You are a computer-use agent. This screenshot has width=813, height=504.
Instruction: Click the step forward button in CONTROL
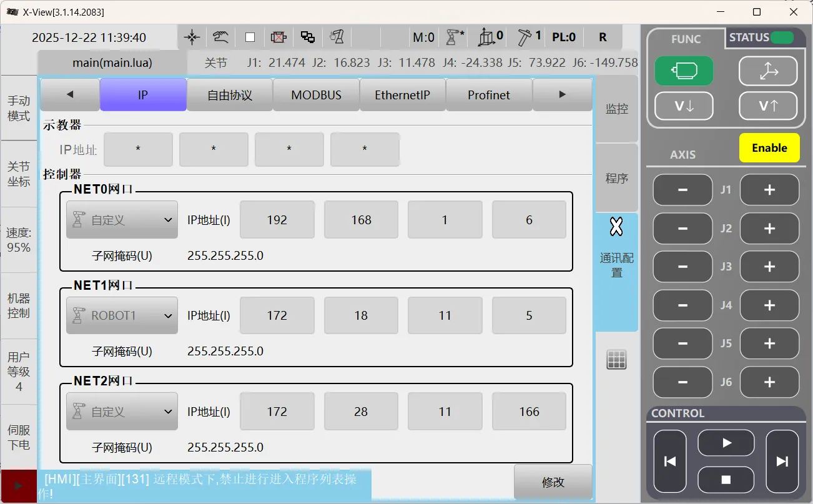point(782,462)
